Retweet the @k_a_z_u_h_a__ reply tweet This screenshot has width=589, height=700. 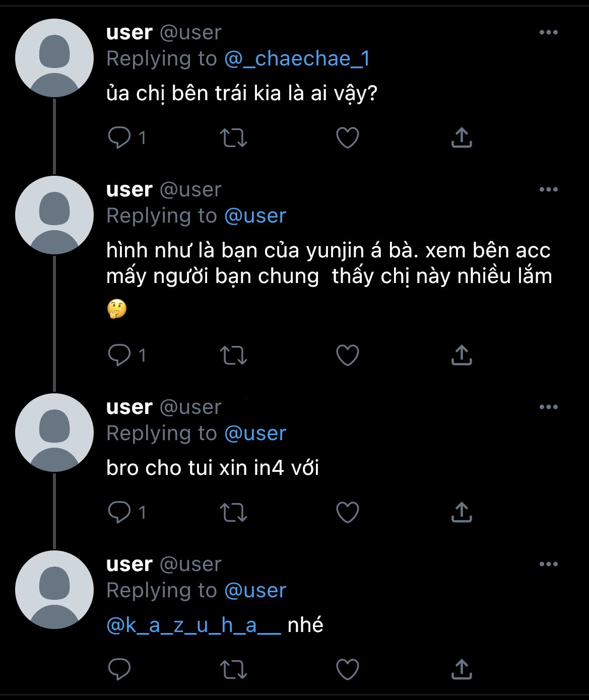pos(233,669)
